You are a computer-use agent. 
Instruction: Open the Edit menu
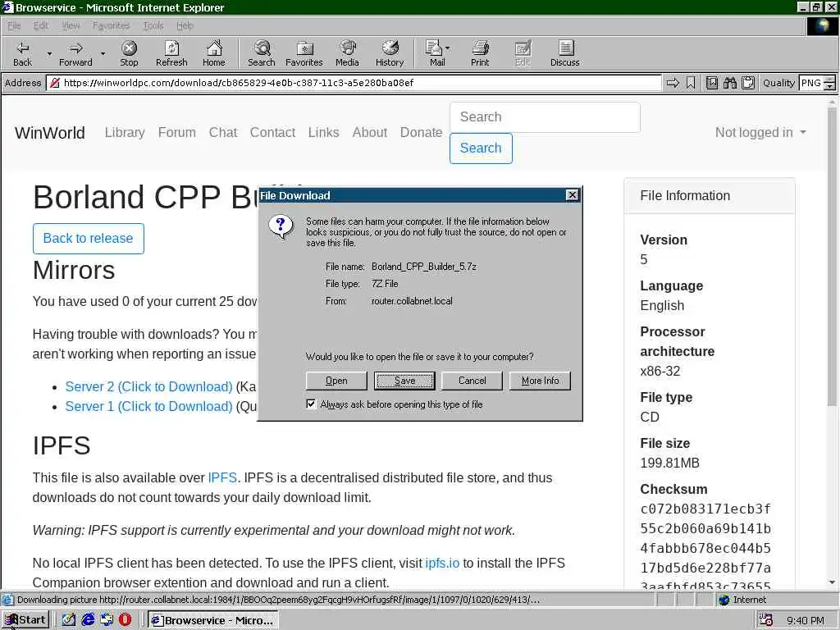[x=41, y=25]
